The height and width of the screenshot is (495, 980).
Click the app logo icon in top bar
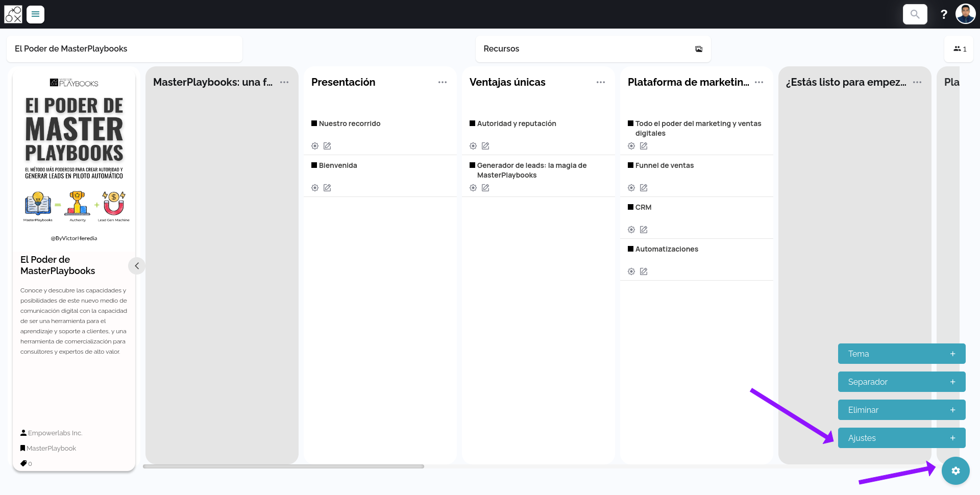tap(13, 14)
